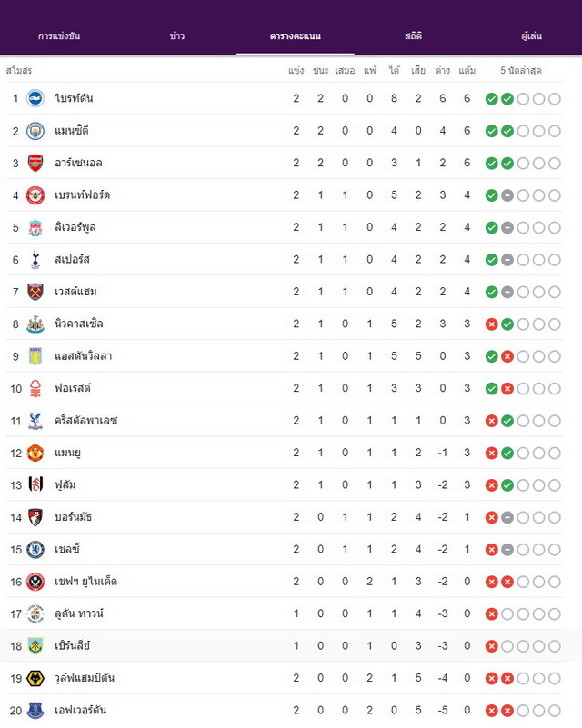Image resolution: width=582 pixels, height=728 pixels.
Task: Click Brentford's grey draw result indicator
Action: tap(507, 195)
